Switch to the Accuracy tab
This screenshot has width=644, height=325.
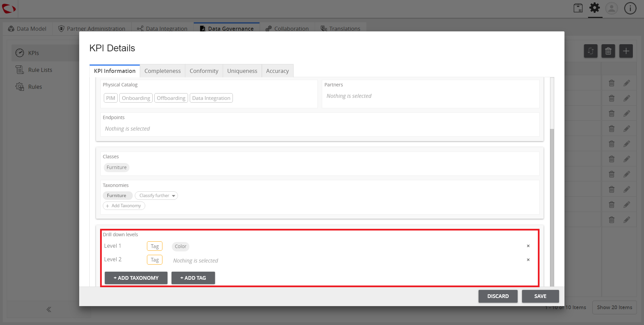pos(277,71)
